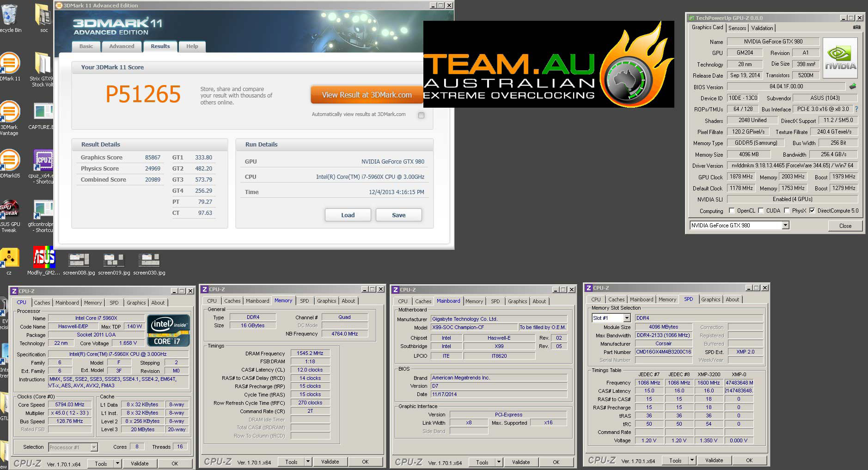This screenshot has height=470, width=868.
Task: Open the GPU selector dropdown in GPU-Z
Action: tap(785, 226)
